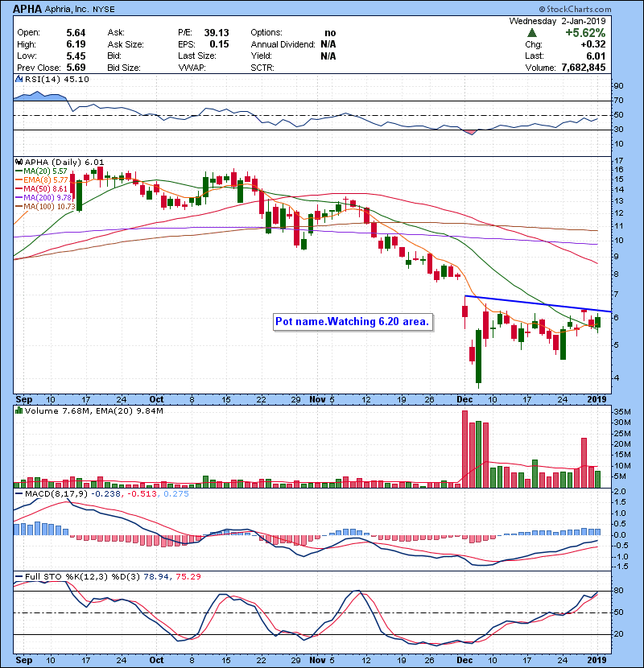Click the +5.62% percent change

(x=585, y=33)
